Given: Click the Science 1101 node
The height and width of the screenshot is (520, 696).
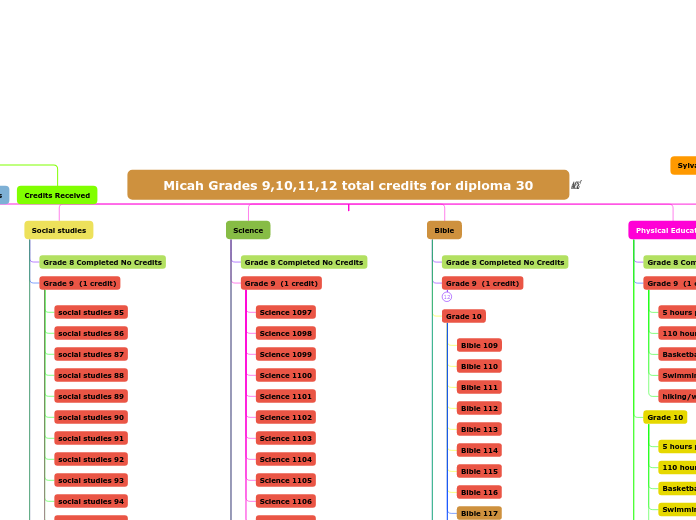Looking at the screenshot, I should point(286,396).
